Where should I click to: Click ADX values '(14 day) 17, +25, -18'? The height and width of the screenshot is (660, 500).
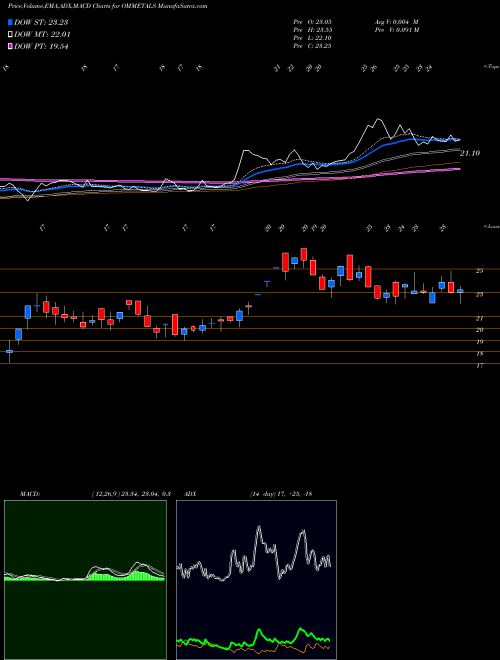pos(281,494)
